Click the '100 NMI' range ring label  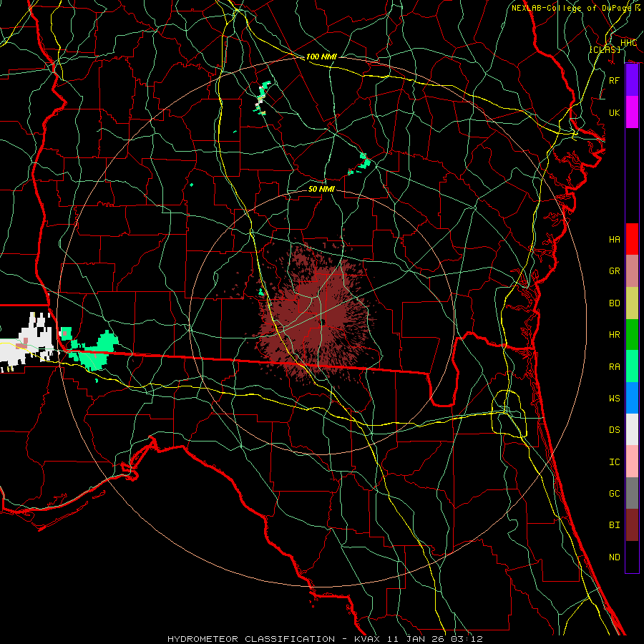[x=321, y=57]
